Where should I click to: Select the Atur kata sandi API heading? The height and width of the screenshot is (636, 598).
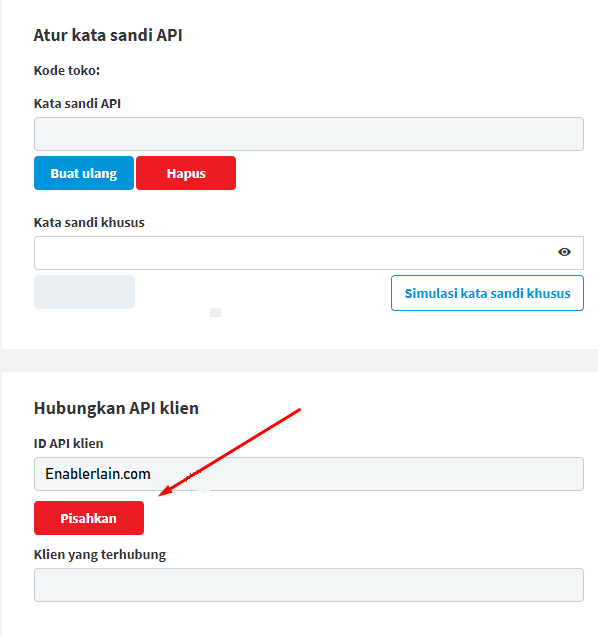(x=108, y=35)
